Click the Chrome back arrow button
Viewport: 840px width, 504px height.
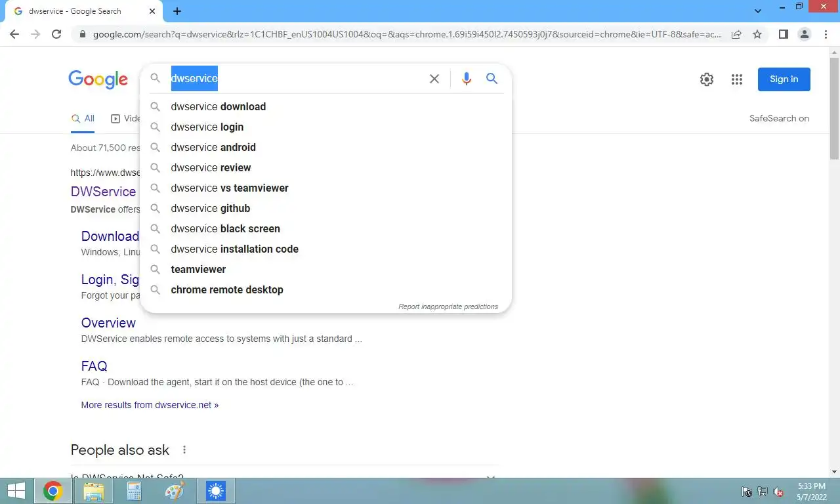[x=14, y=34]
